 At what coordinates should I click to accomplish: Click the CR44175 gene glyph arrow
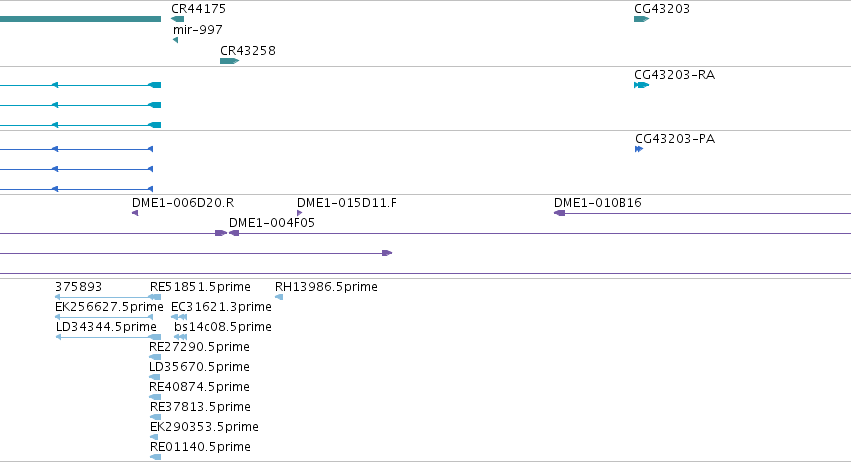(177, 19)
